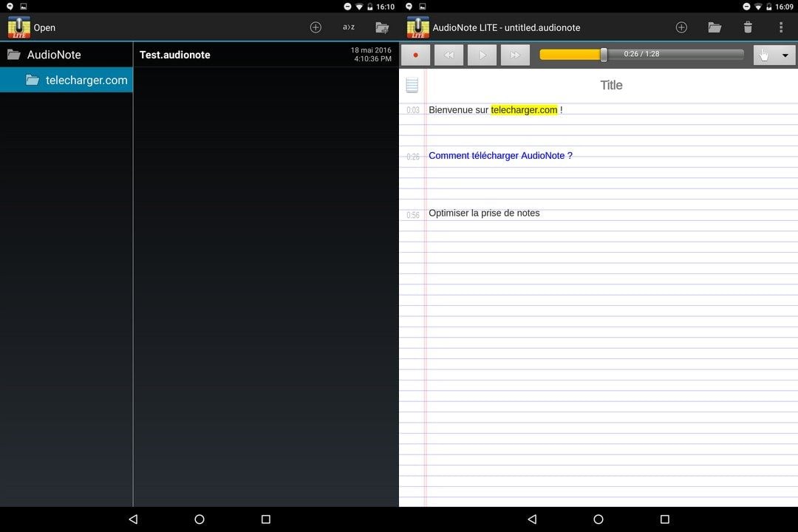Start recording with the red record button

(416, 55)
